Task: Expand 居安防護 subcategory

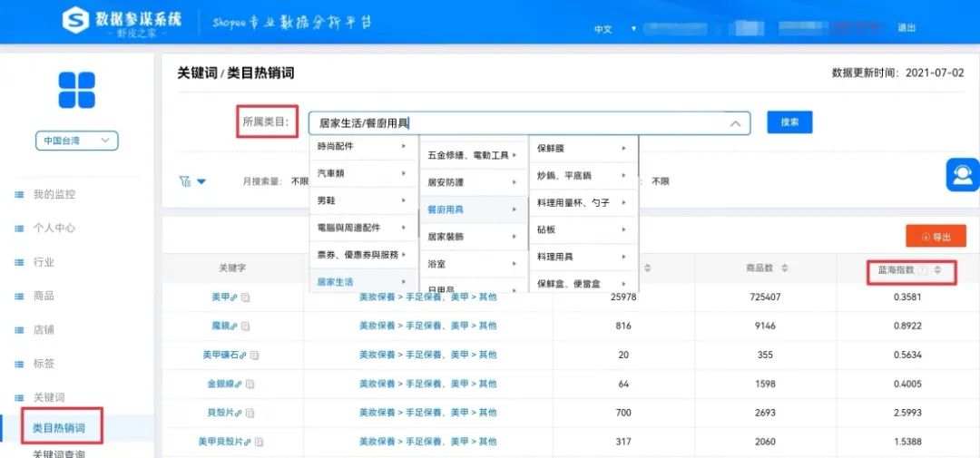Action: point(474,182)
